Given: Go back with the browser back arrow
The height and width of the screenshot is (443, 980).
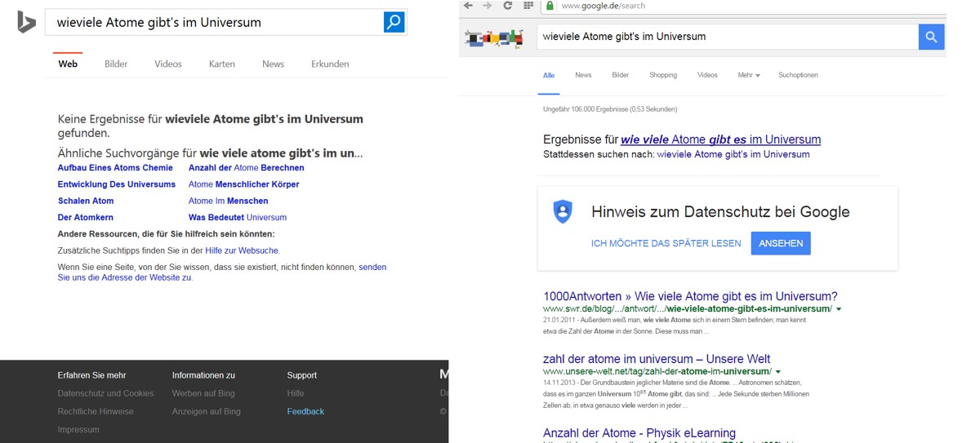Looking at the screenshot, I should point(468,6).
